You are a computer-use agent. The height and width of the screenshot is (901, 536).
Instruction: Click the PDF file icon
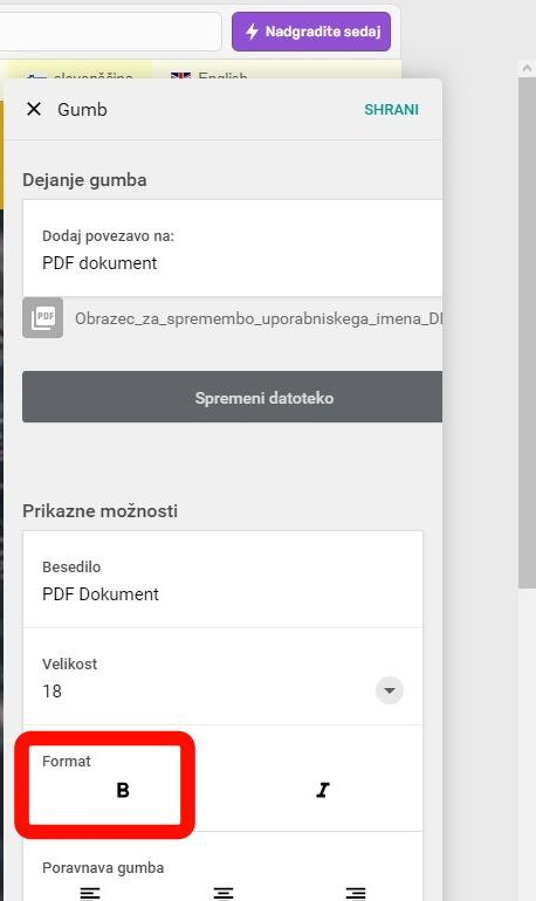pos(43,317)
